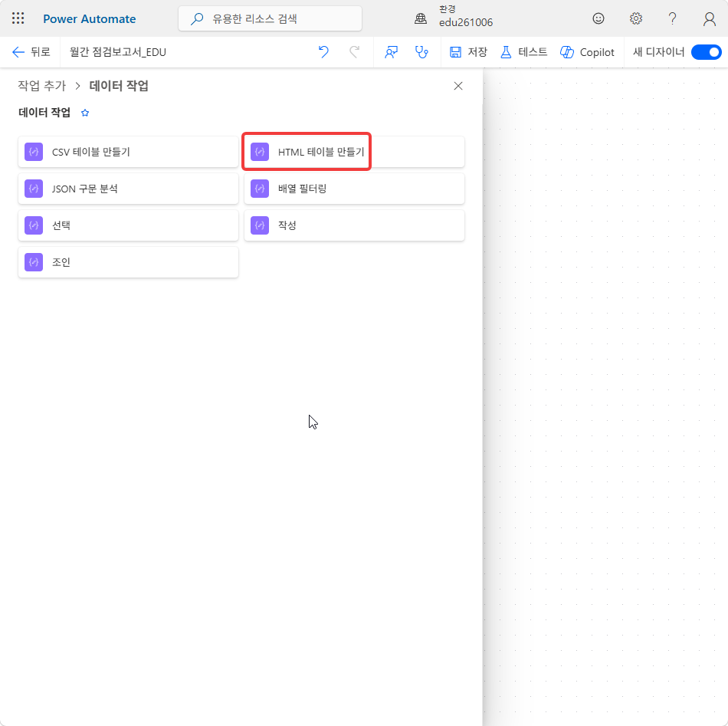Screen dimensions: 728x726
Task: Add the JSON 구문 분석 action
Action: tap(128, 189)
